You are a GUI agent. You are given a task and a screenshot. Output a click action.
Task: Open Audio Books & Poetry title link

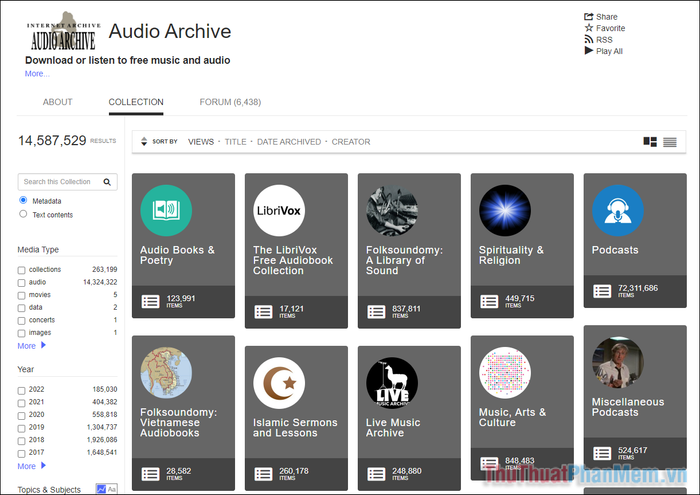pos(177,255)
